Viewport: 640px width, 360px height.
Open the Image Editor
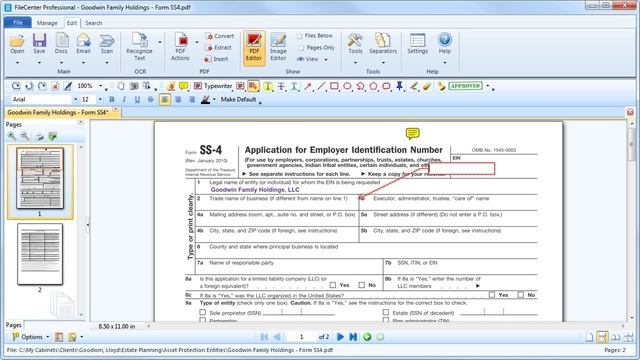278,48
